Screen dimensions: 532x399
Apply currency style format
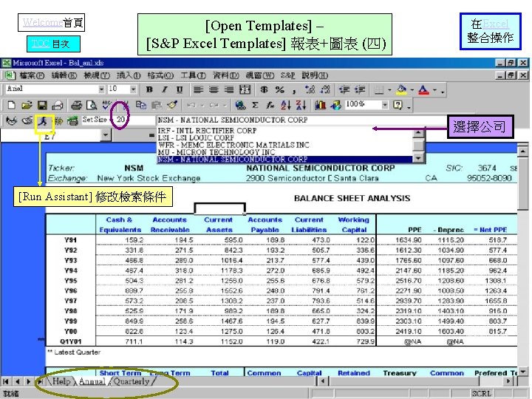264,89
